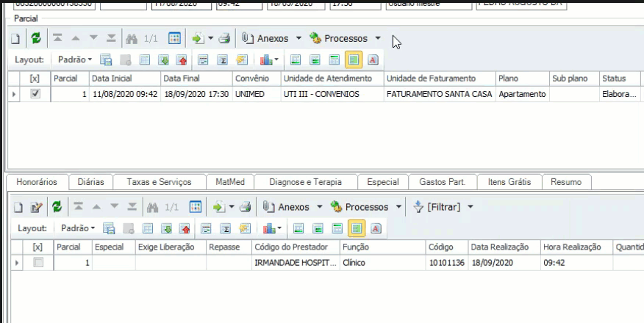Click the [x] select-all header in Honorários grid

click(x=37, y=247)
